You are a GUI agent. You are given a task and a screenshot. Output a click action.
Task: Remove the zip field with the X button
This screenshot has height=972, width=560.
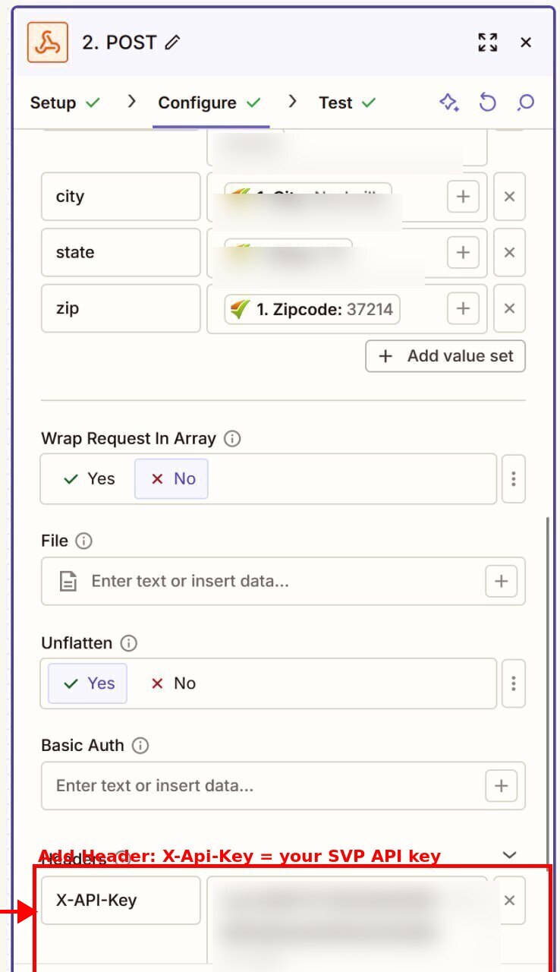coord(509,308)
